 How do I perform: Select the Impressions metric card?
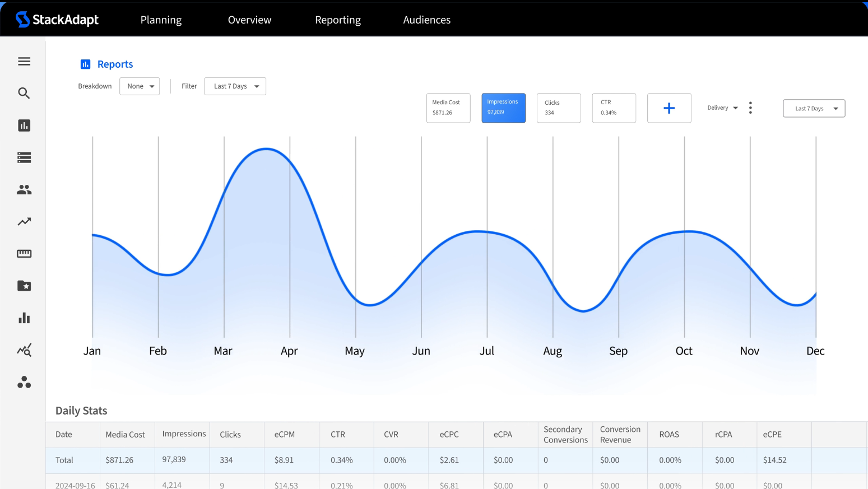pyautogui.click(x=504, y=108)
